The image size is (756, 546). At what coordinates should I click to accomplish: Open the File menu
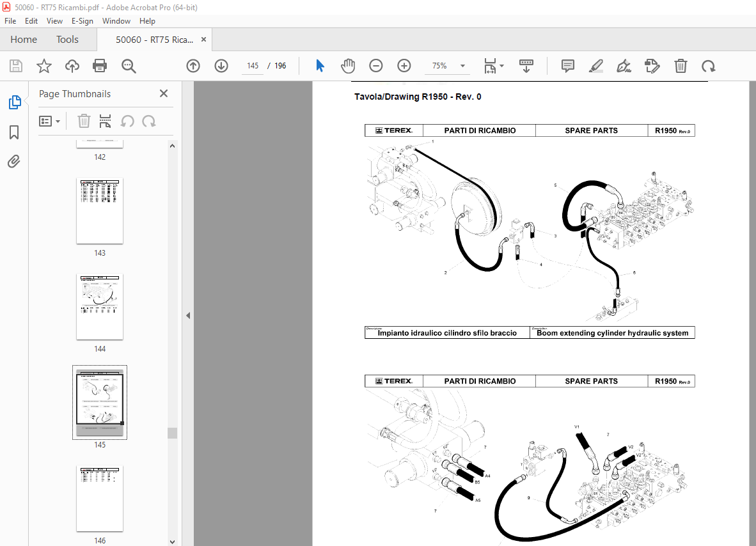tap(10, 21)
